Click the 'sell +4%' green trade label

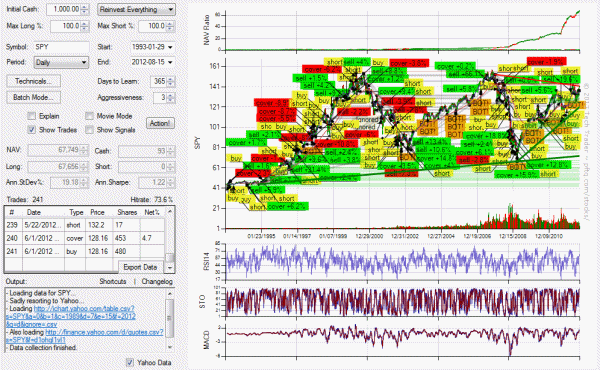[x=356, y=62]
